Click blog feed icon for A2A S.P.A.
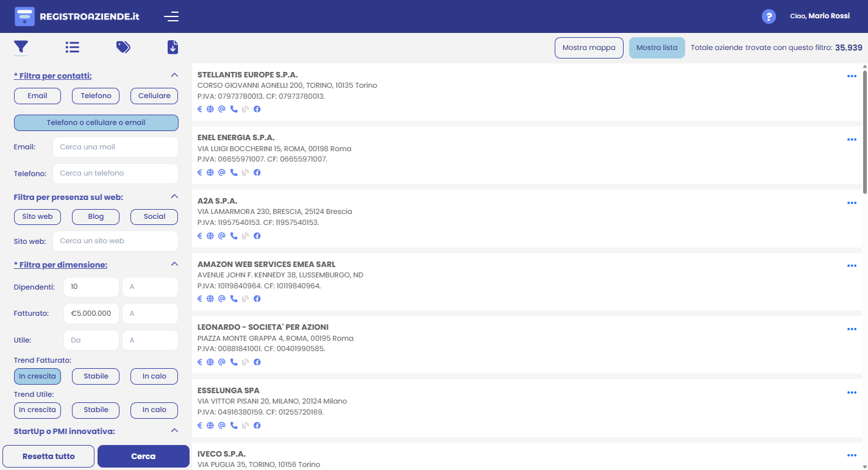 245,236
